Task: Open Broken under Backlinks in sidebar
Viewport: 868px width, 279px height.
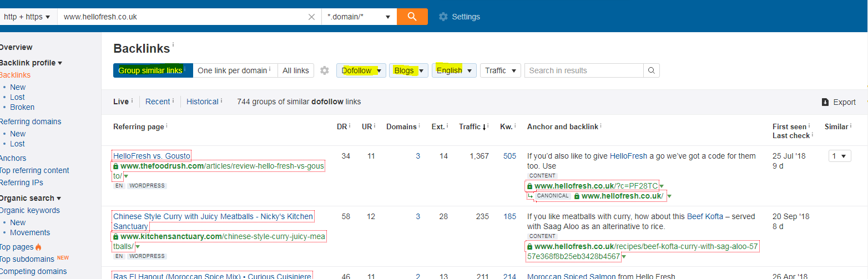Action: click(x=22, y=107)
